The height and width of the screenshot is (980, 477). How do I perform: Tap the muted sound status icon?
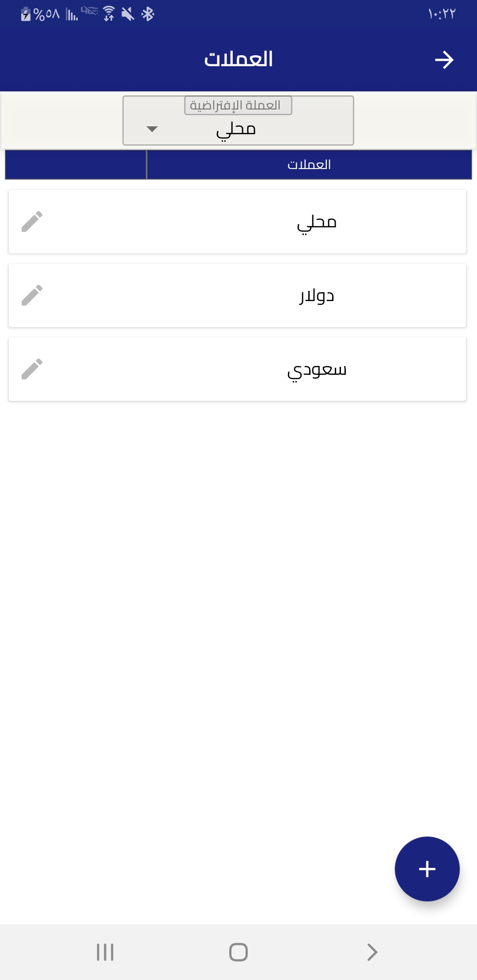[x=128, y=14]
